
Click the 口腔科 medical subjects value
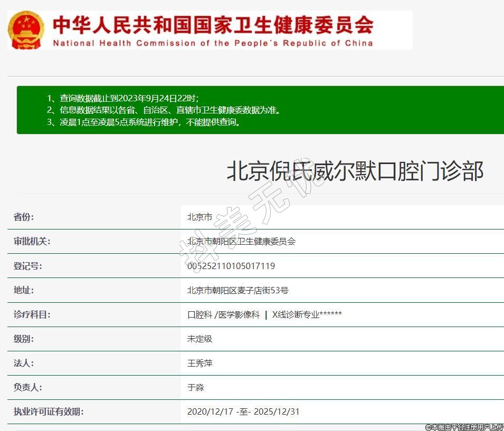pyautogui.click(x=264, y=314)
